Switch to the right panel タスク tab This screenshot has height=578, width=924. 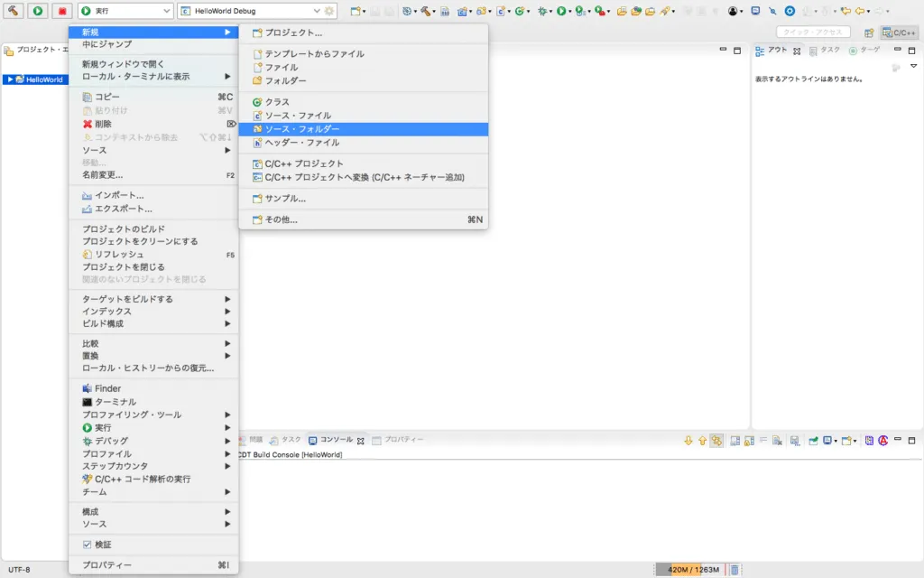tap(825, 51)
